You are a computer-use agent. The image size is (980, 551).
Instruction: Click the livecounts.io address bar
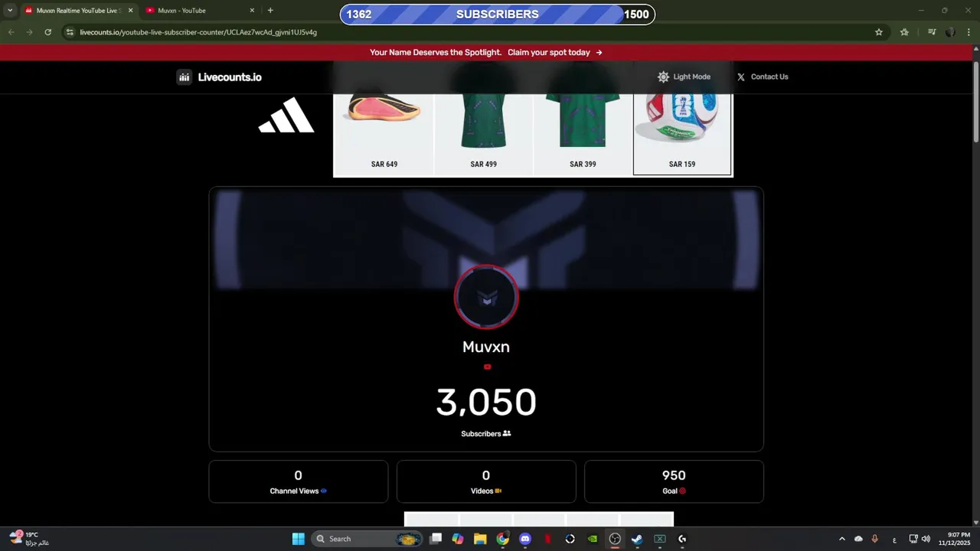[475, 32]
